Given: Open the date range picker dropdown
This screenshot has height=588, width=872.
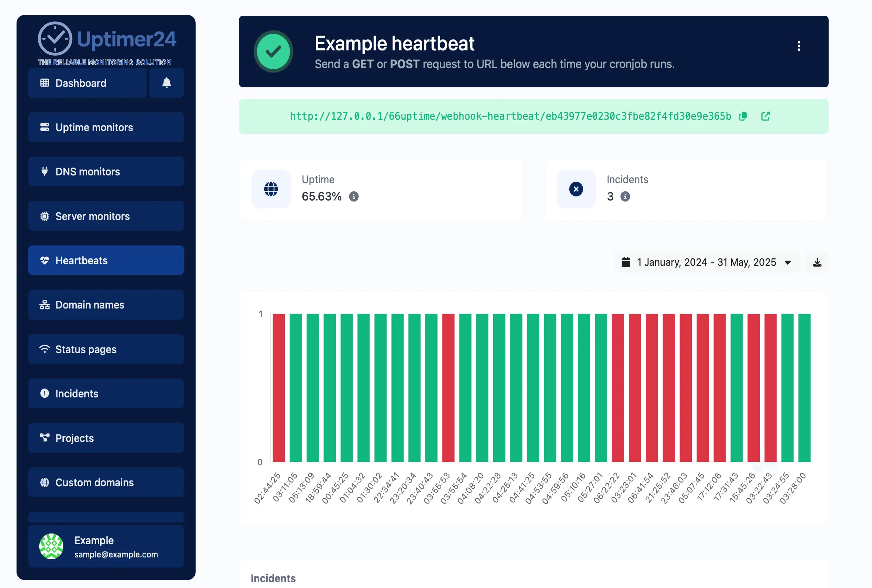Looking at the screenshot, I should coord(707,262).
